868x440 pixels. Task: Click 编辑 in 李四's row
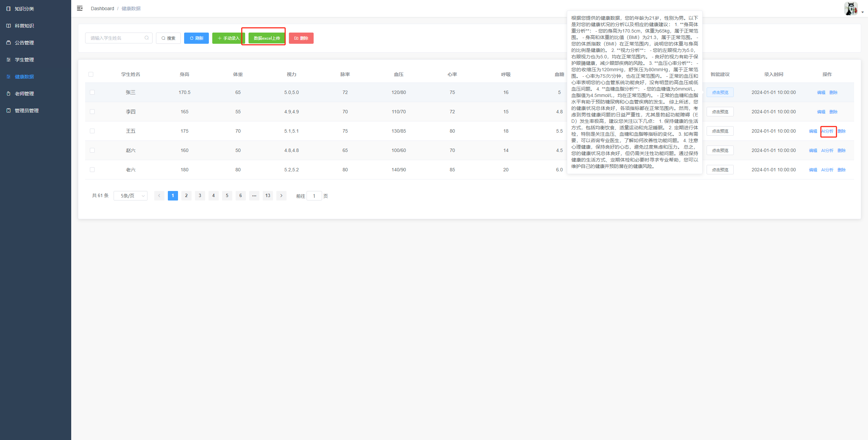point(821,112)
